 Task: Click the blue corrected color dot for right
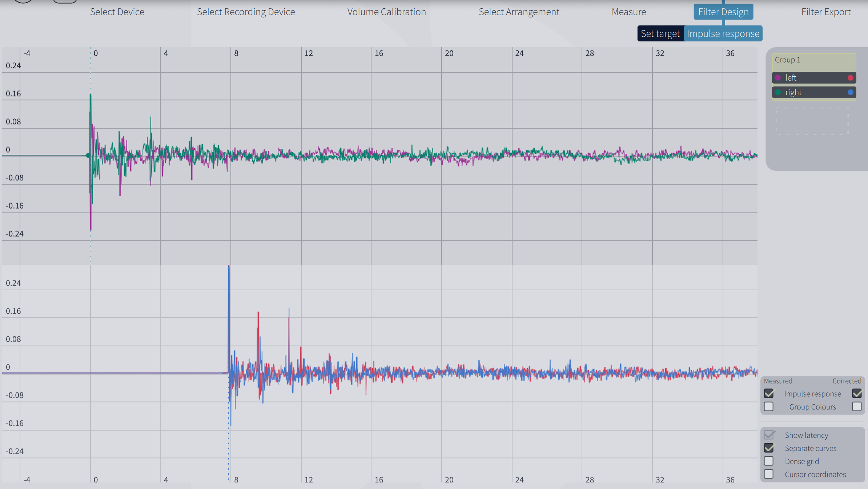pos(851,92)
